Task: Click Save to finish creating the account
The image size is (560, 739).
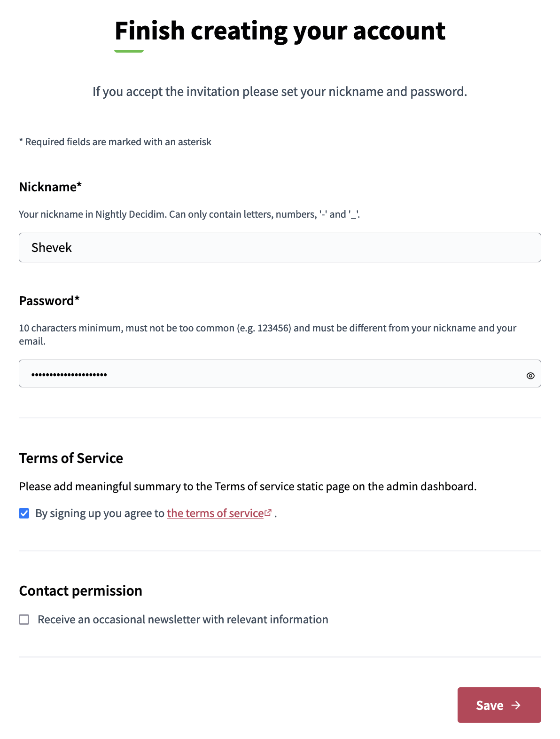Action: coord(499,705)
